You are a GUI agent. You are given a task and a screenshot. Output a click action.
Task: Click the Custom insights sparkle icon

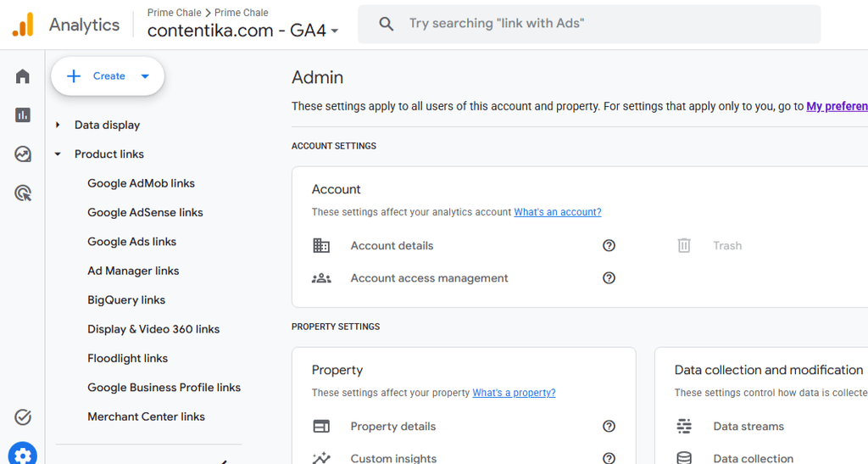pos(321,458)
